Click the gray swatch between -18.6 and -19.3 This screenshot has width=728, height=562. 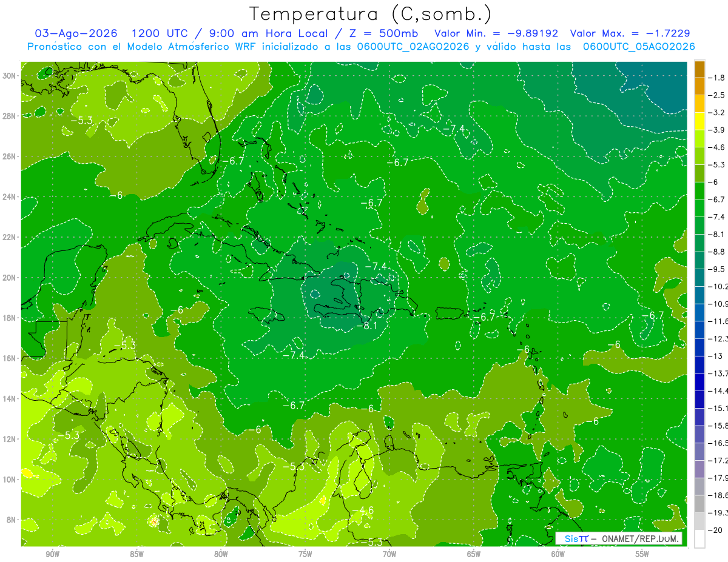coord(699,504)
